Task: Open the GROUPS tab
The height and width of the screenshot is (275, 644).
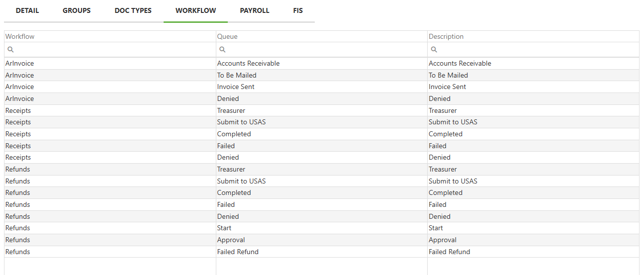Action: [77, 10]
